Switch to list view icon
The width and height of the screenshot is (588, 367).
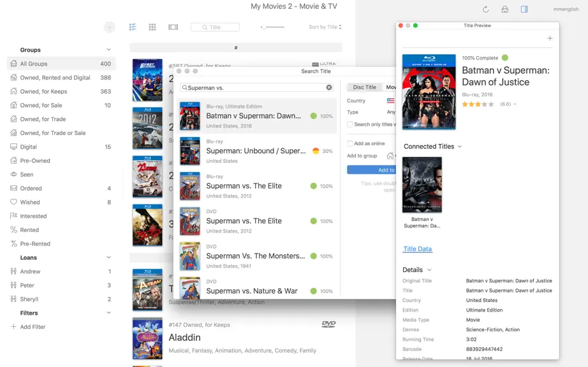point(133,27)
